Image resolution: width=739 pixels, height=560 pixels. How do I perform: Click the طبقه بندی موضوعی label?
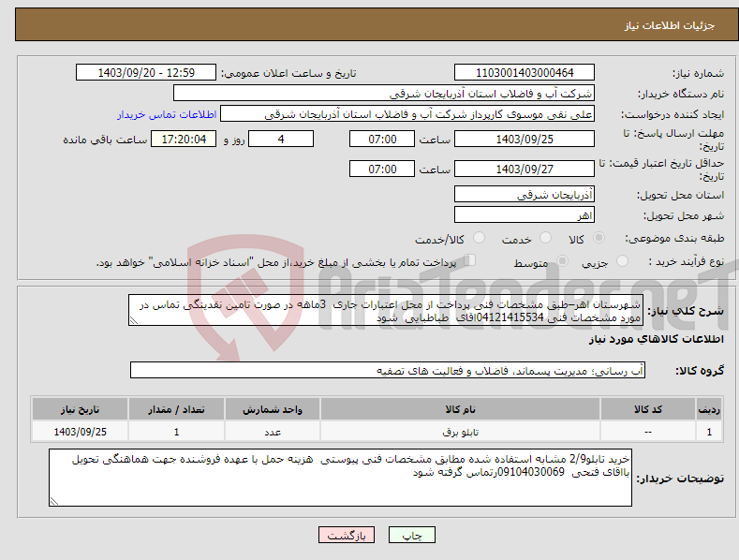pyautogui.click(x=674, y=239)
